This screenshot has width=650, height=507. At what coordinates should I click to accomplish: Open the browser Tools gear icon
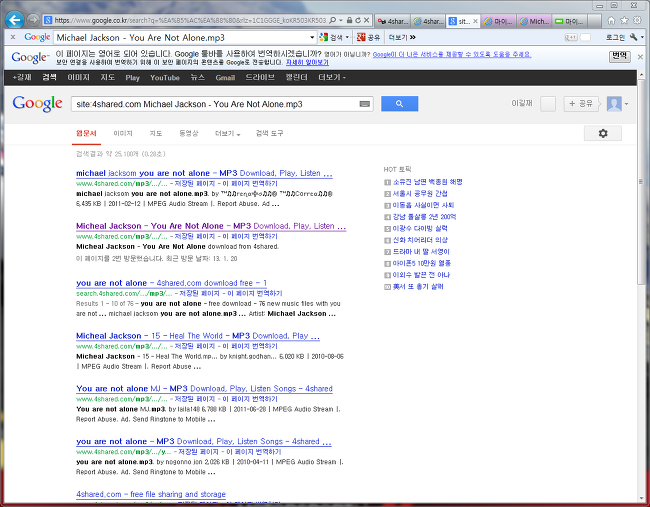coord(638,20)
